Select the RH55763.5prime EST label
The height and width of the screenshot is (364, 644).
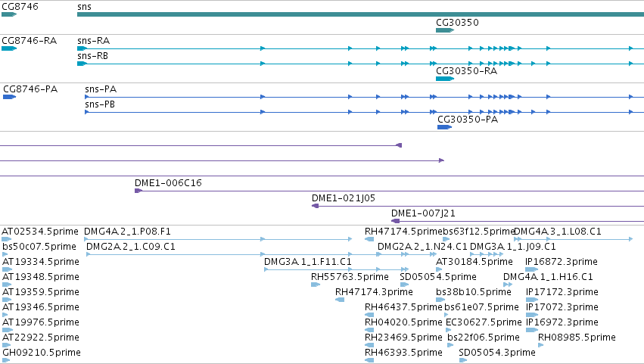[x=350, y=277]
